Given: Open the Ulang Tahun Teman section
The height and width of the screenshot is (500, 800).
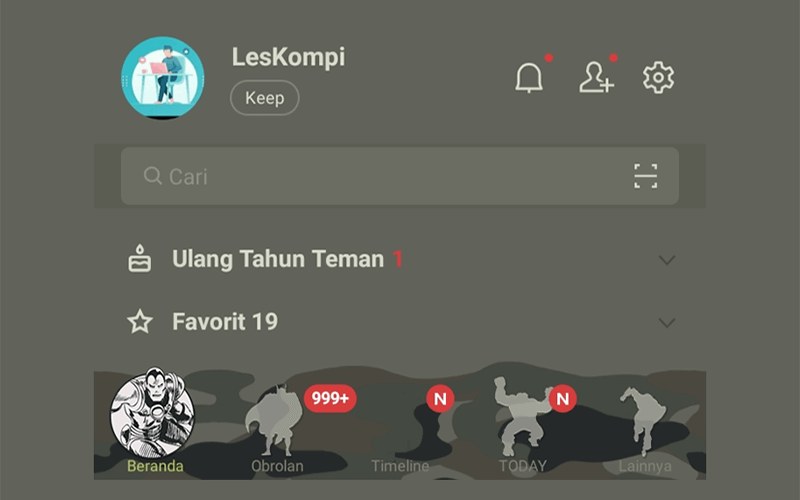Looking at the screenshot, I should click(400, 259).
